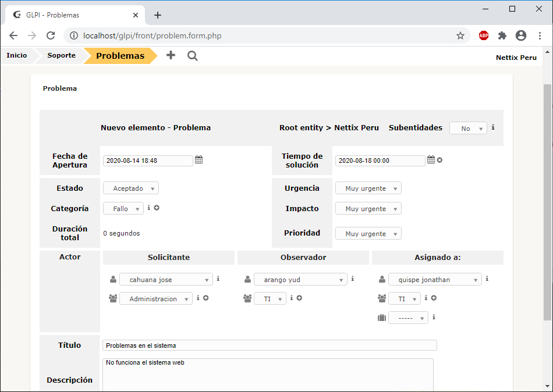Open the Urgencia dropdown

click(x=368, y=188)
